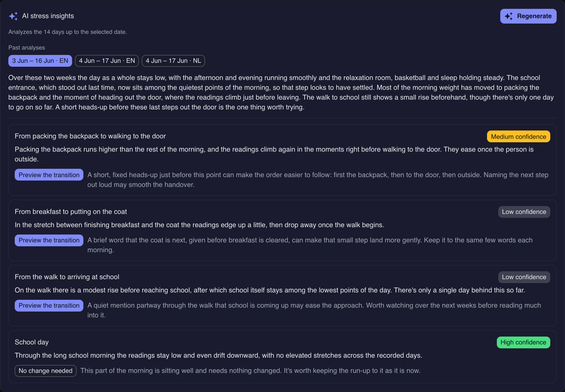Open the 4 Jun – 17 Jun · EN analysis
This screenshot has height=392, width=565.
click(x=107, y=61)
